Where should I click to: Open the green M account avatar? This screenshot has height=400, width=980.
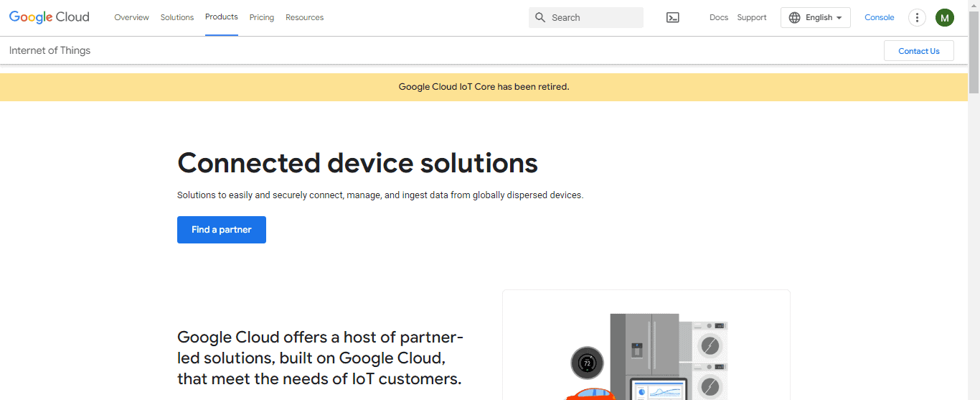[945, 17]
